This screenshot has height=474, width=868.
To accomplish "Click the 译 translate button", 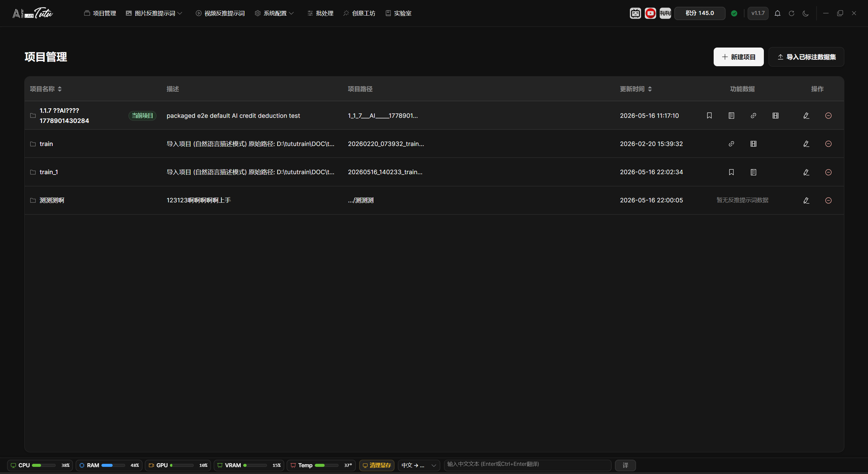I will tap(625, 465).
